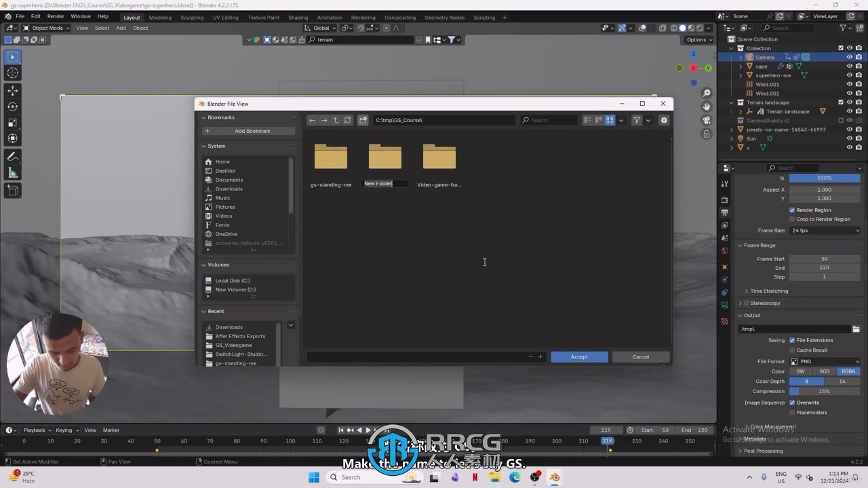Hide Wind.001 in viewport
Viewport: 868px width, 488px height.
[849, 84]
